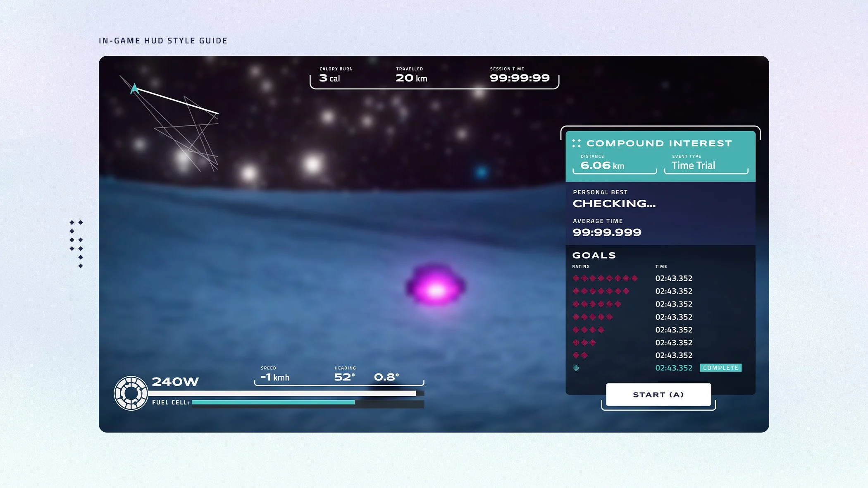Viewport: 868px width, 488px height.
Task: Select the 6.06 km distance field
Action: [x=602, y=165]
